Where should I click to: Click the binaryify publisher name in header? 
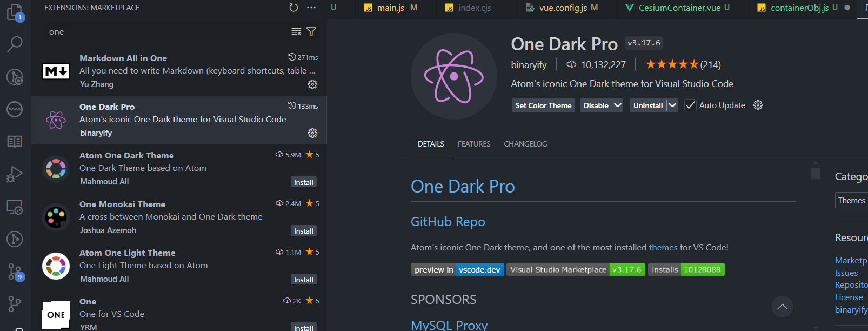(x=529, y=64)
